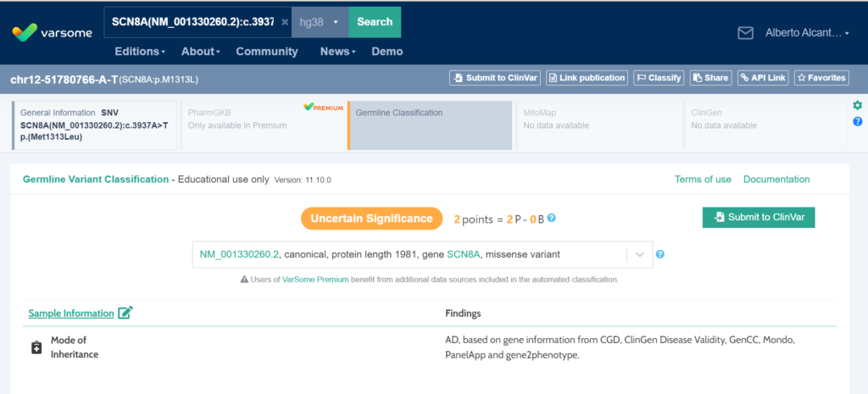Click help icon beside points score

(x=552, y=219)
